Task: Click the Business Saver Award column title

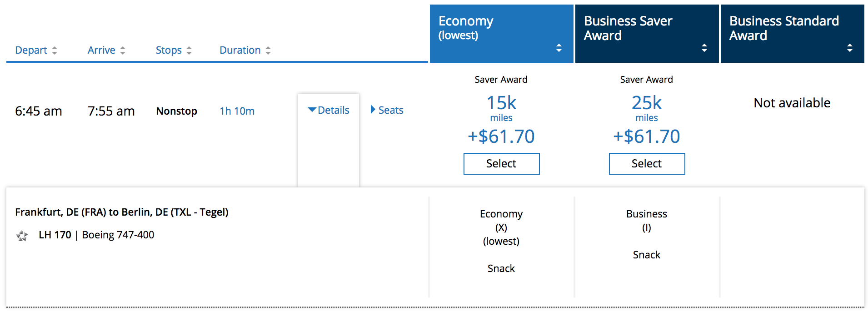Action: (628, 28)
